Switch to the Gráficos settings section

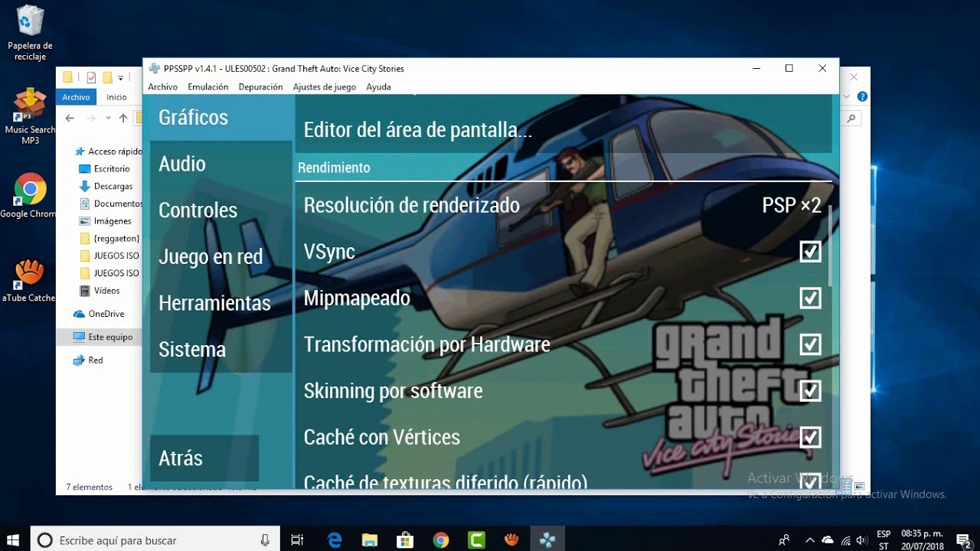click(220, 117)
